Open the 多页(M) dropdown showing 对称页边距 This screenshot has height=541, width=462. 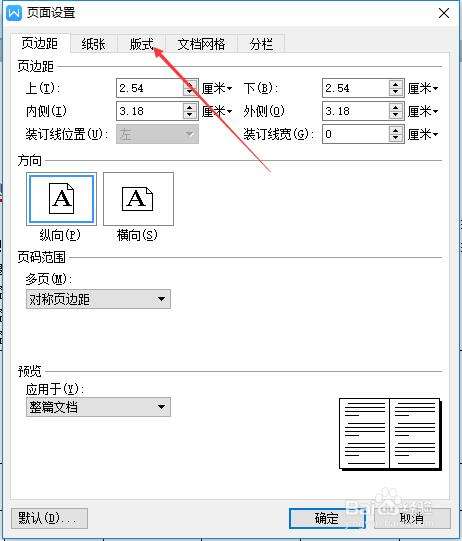98,299
